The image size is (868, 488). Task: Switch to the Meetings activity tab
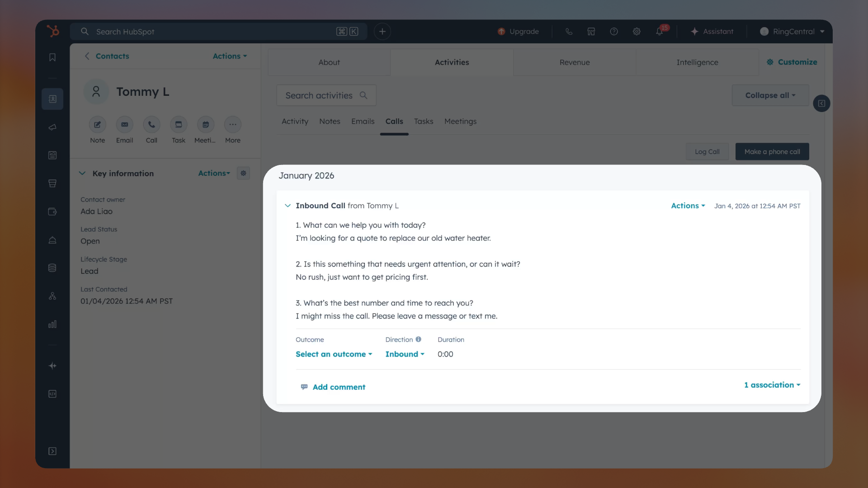460,122
